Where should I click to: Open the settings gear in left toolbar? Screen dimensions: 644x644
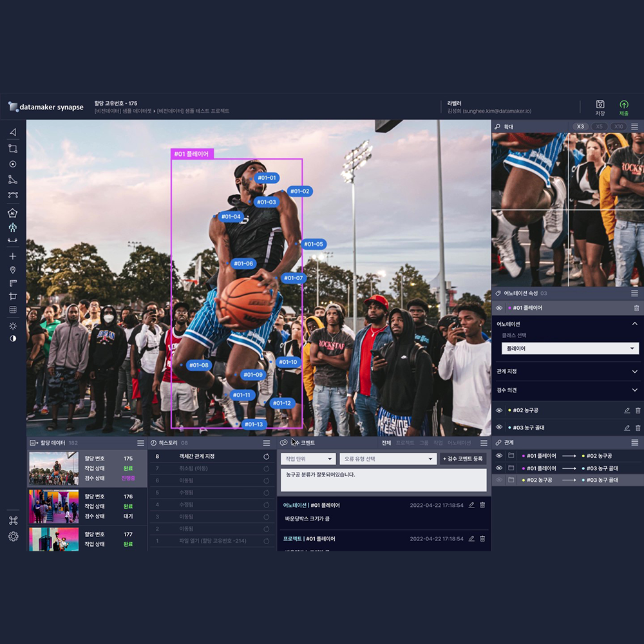click(x=13, y=536)
